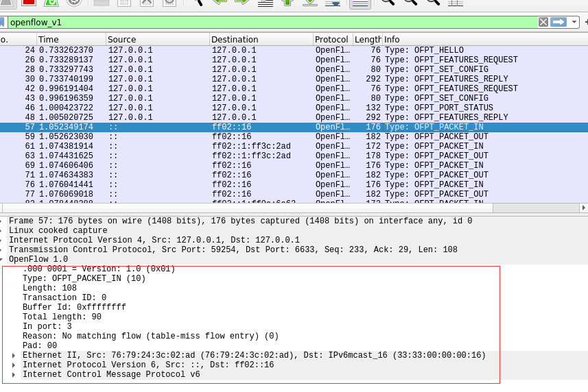Sort packets by Info column
The height and width of the screenshot is (392, 588).
(484, 39)
